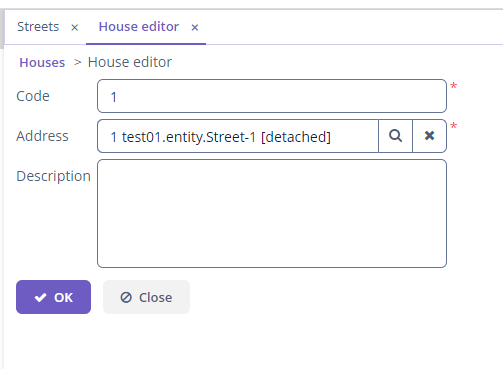Click the checkmark icon on OK button
This screenshot has height=369, width=503.
tap(40, 297)
